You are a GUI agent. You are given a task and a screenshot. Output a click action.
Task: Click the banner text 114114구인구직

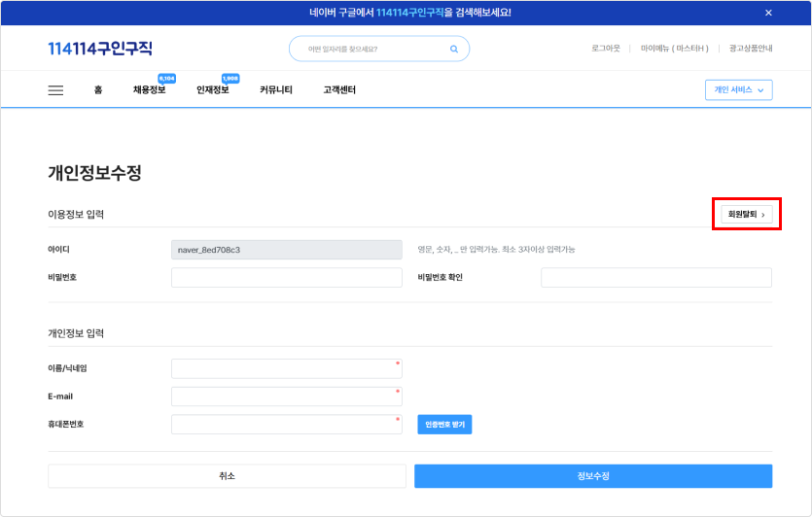pyautogui.click(x=409, y=13)
